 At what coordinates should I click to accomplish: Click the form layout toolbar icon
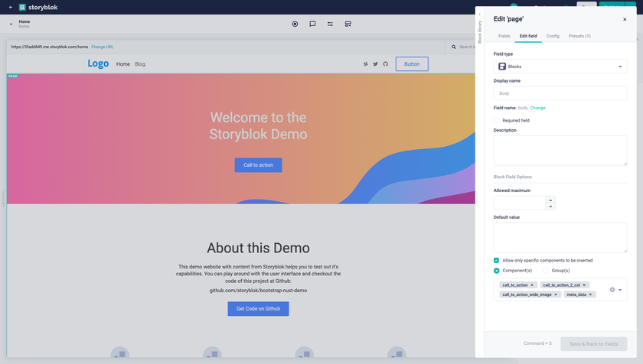pyautogui.click(x=348, y=24)
